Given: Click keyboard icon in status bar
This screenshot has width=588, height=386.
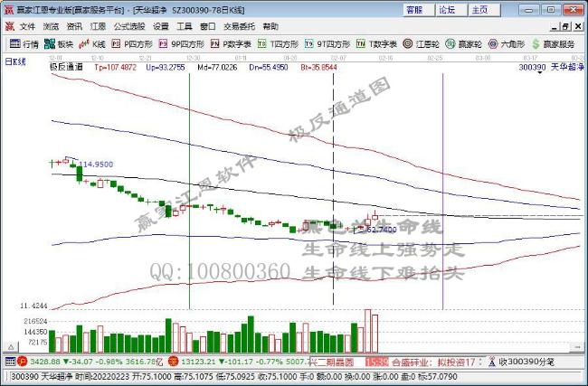Looking at the screenshot, I should click(10, 362).
